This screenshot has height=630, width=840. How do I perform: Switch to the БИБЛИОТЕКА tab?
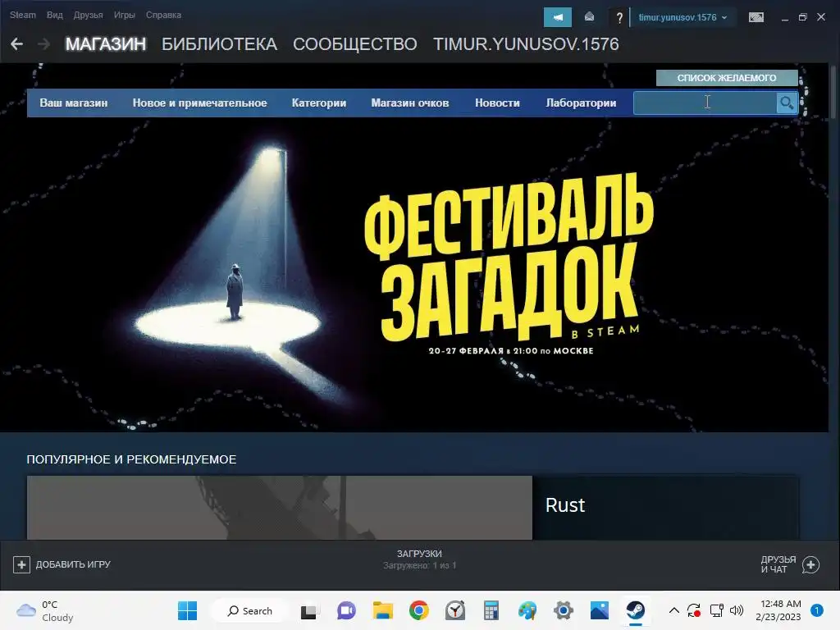click(x=219, y=44)
